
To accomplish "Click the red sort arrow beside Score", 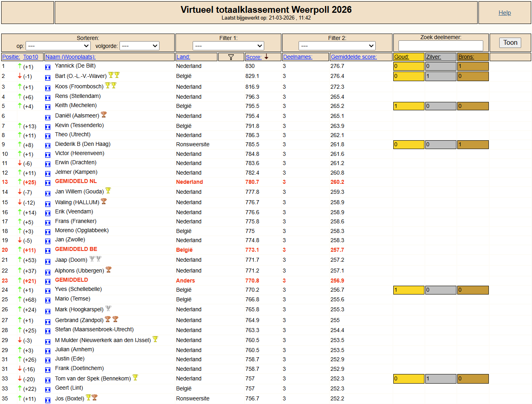I will coord(267,57).
